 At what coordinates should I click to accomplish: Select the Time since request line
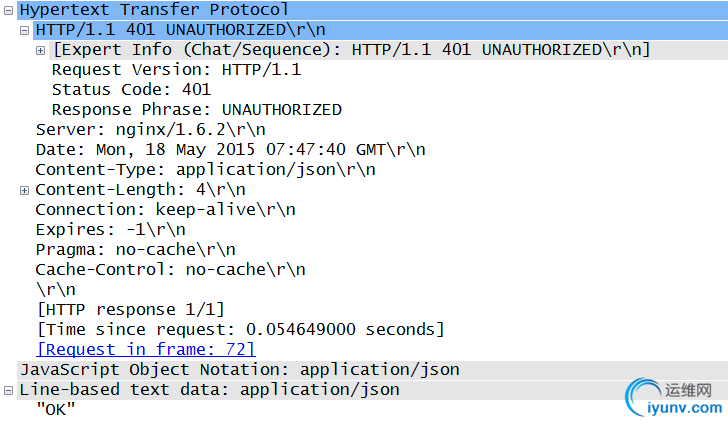[x=240, y=329]
